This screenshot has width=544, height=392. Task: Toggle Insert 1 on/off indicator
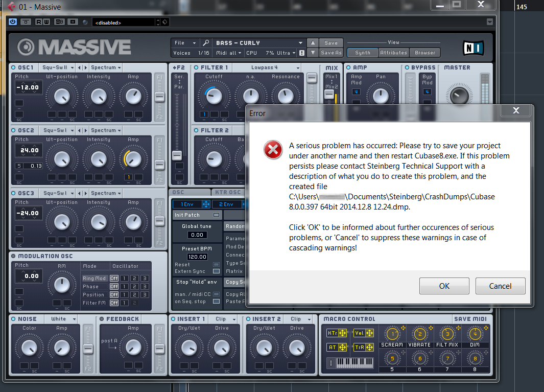pyautogui.click(x=173, y=319)
